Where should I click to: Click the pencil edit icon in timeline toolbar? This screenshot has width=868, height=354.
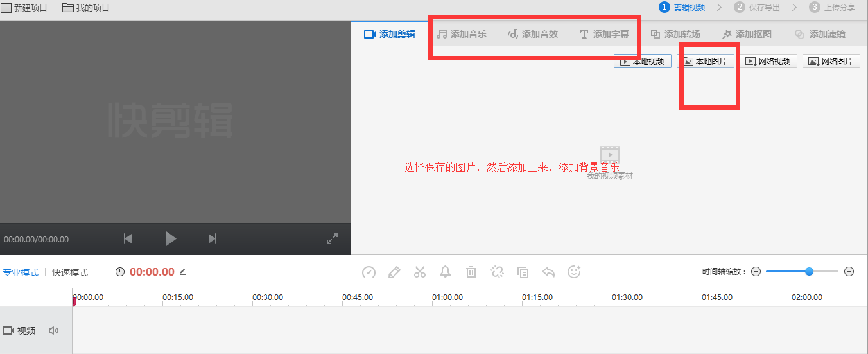tap(394, 272)
